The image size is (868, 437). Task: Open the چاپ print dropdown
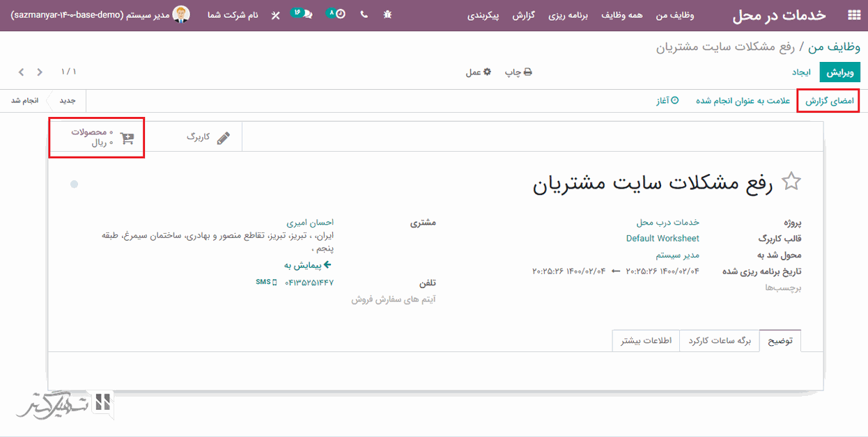pos(518,72)
